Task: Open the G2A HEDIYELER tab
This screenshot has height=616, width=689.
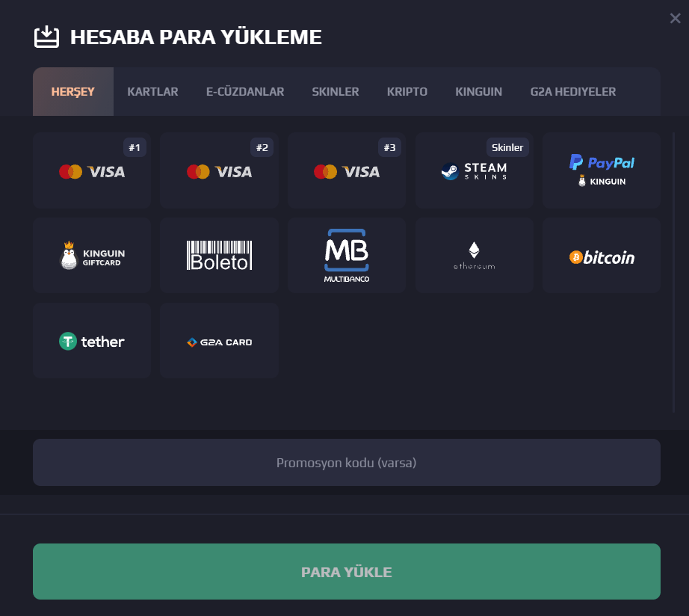Action: (x=573, y=91)
